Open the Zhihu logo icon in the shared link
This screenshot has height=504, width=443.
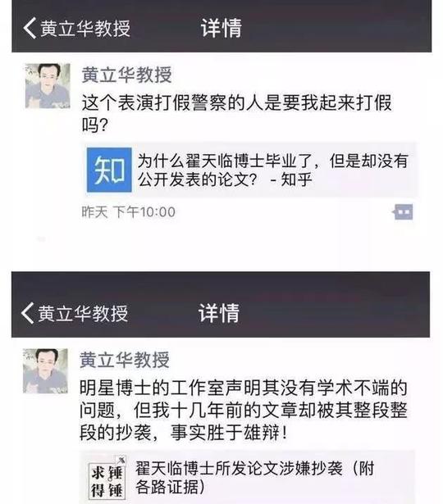point(109,170)
